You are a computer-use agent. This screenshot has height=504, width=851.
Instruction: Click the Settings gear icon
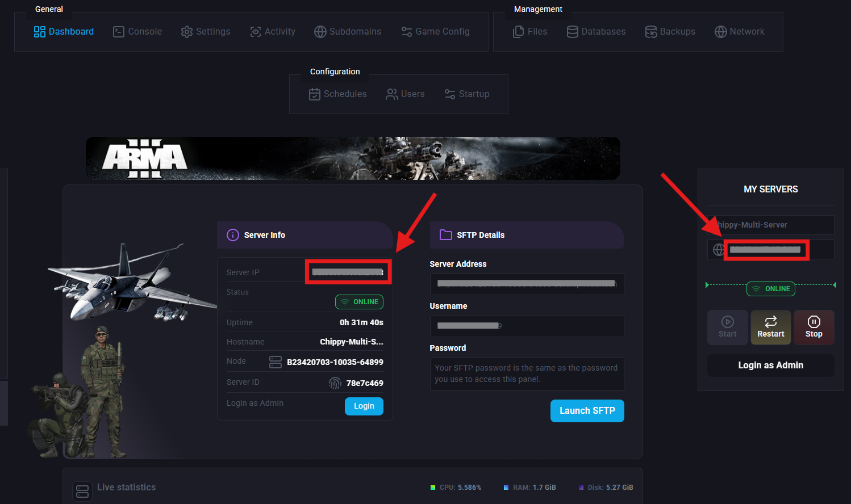(x=187, y=32)
